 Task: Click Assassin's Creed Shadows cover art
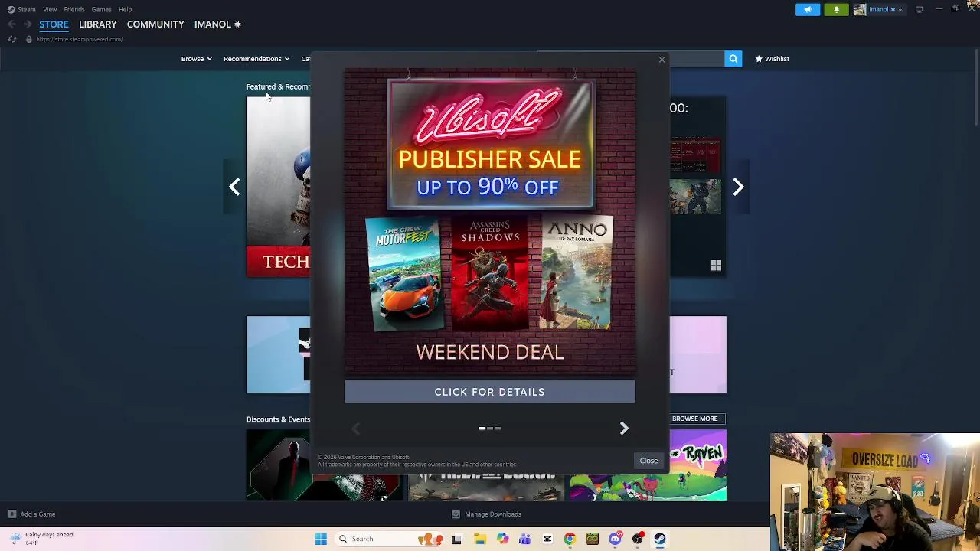pos(490,274)
